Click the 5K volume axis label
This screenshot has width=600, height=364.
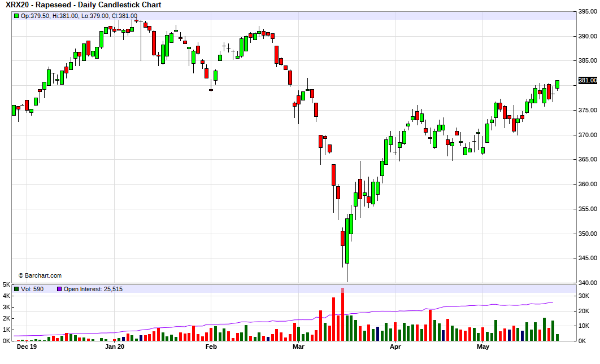6,284
